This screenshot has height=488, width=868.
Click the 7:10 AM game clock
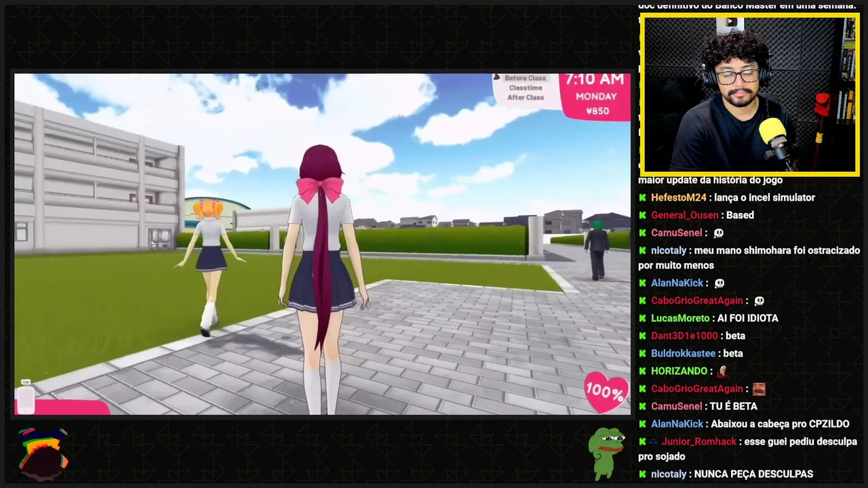coord(595,81)
